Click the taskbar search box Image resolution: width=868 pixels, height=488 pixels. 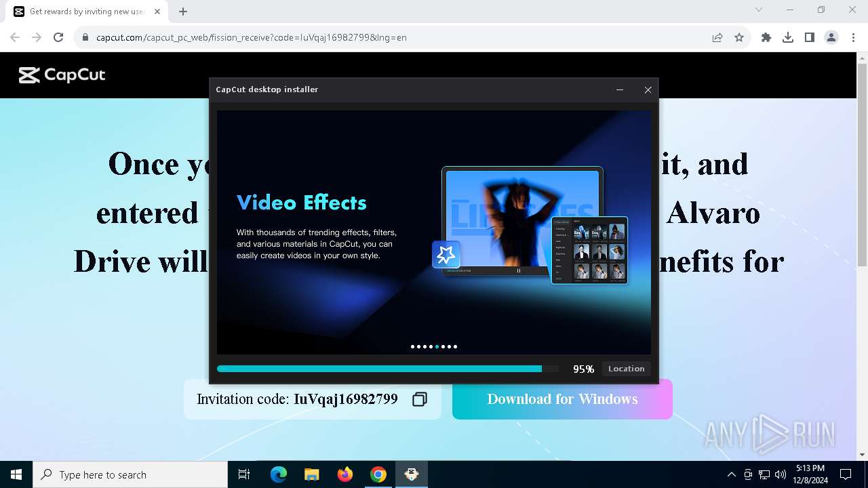click(130, 474)
